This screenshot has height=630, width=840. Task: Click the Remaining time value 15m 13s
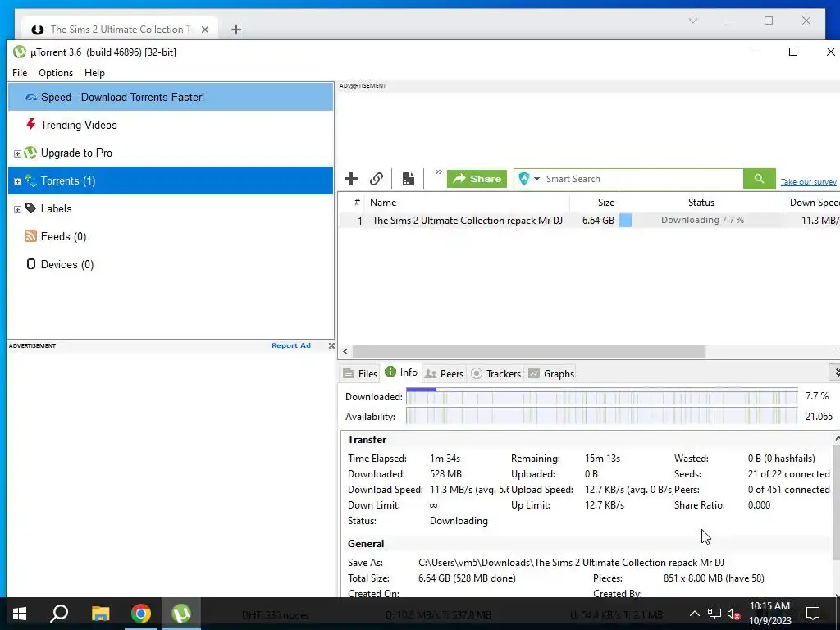tap(602, 459)
